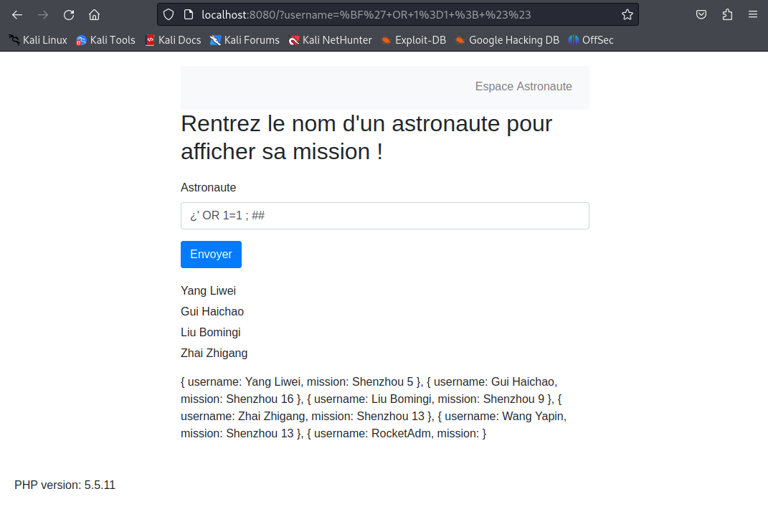Reload the current page
This screenshot has width=768, height=532.
click(x=69, y=14)
